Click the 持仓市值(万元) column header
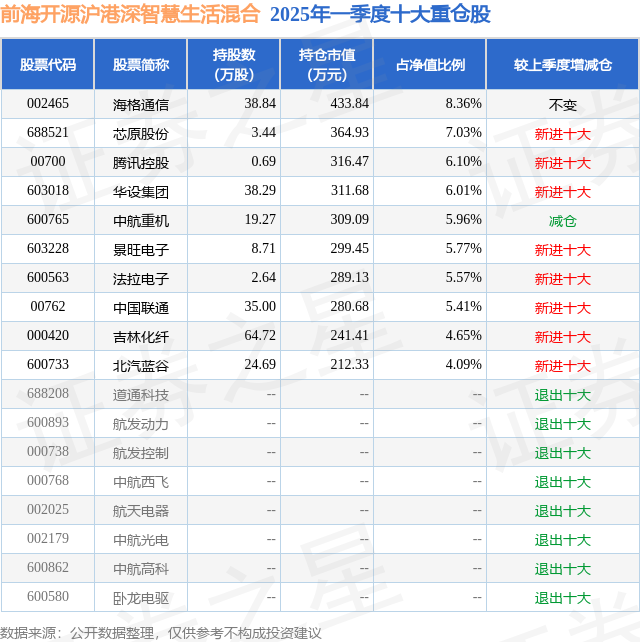The height and width of the screenshot is (642, 640). click(x=327, y=65)
